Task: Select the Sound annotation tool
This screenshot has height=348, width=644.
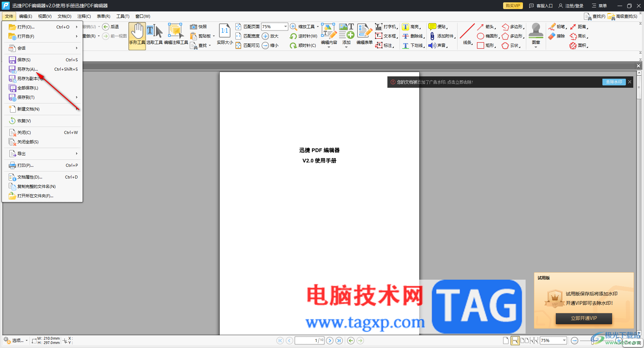Action: [438, 46]
